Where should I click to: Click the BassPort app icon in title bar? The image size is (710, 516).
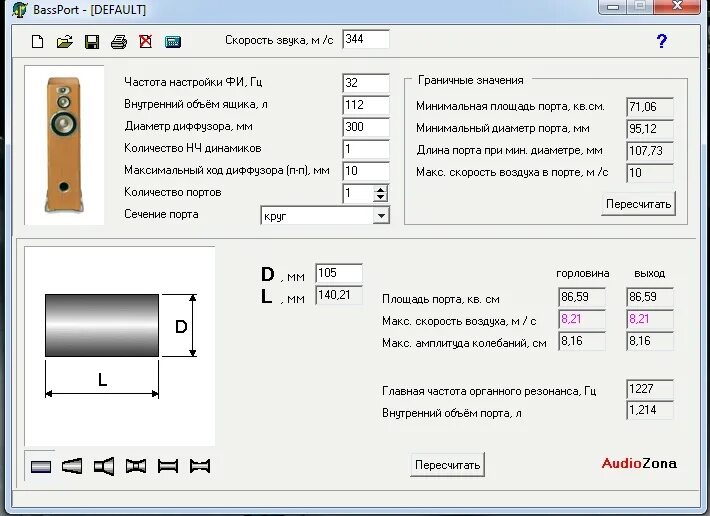click(19, 9)
